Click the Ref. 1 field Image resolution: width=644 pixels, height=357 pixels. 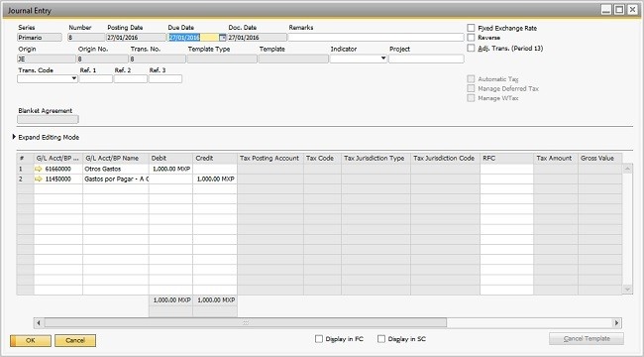pyautogui.click(x=96, y=78)
